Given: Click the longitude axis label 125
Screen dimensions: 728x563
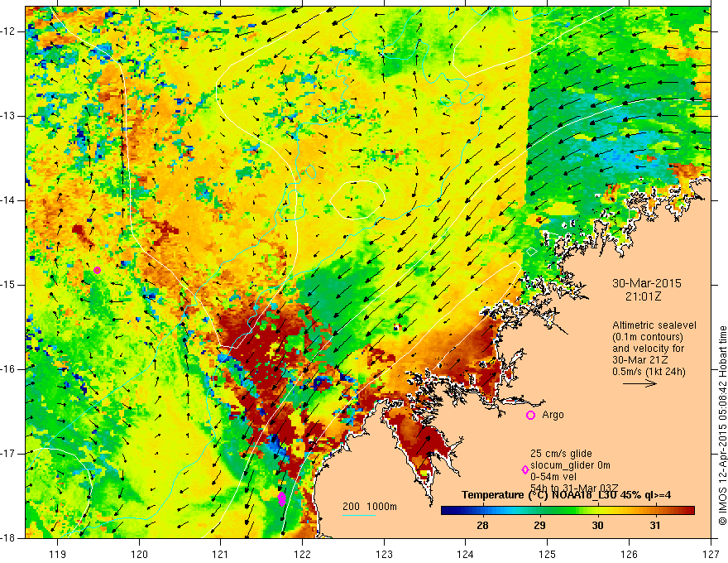Looking at the screenshot, I should click(x=548, y=554).
